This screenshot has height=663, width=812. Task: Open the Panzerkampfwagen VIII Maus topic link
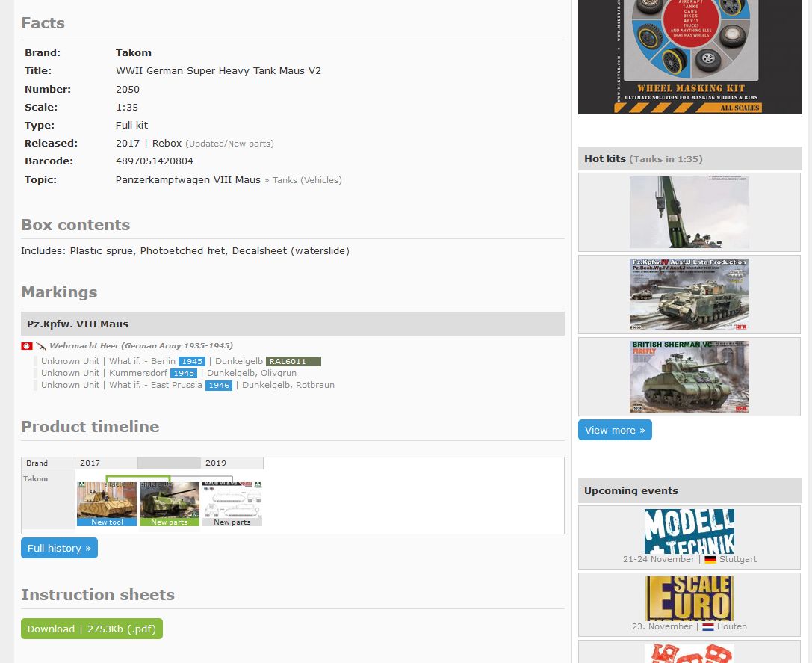188,180
